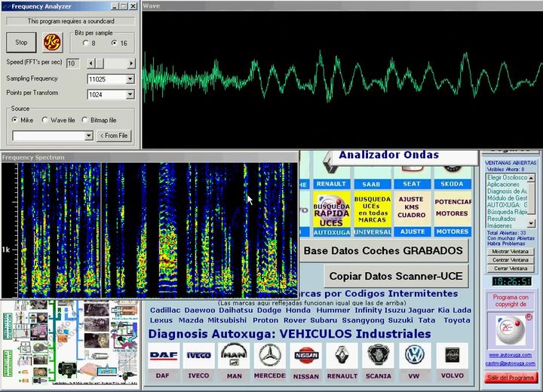Open the Honda brand link
This screenshot has height=392, width=543.
click(298, 311)
